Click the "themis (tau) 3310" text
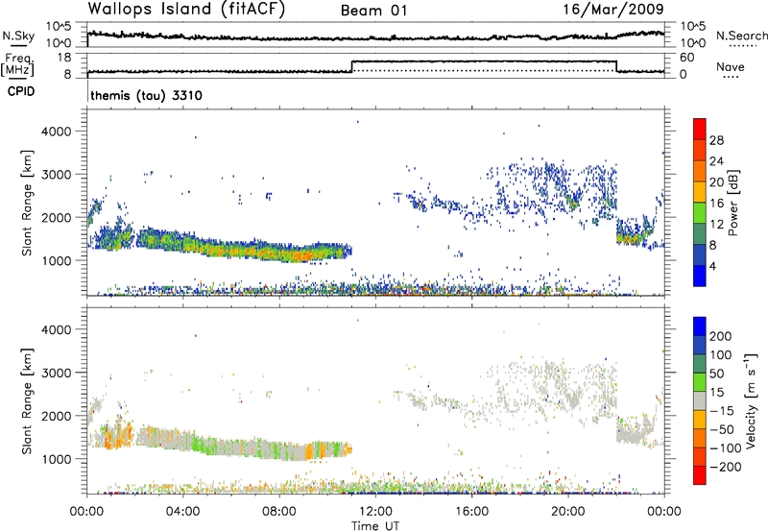768x532 pixels. tap(147, 95)
